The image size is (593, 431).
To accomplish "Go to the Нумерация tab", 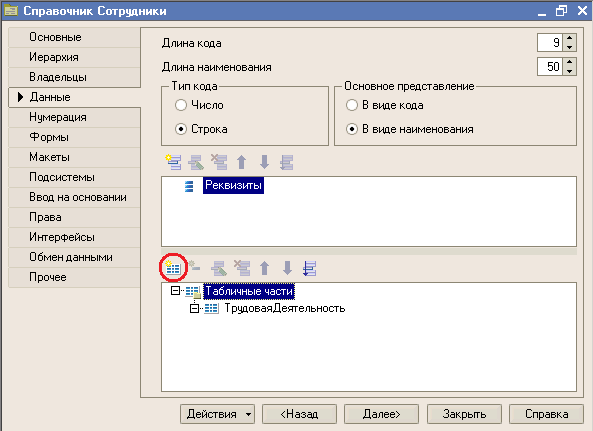I will click(x=74, y=117).
